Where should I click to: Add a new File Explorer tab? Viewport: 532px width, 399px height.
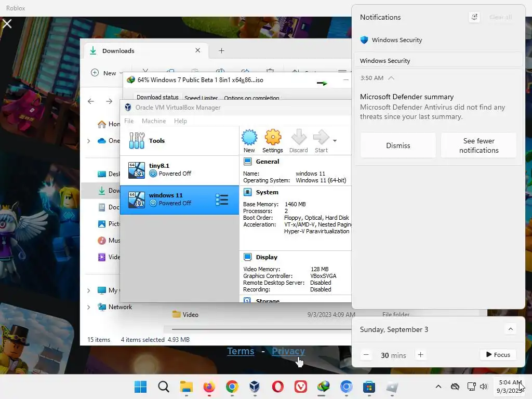[221, 51]
